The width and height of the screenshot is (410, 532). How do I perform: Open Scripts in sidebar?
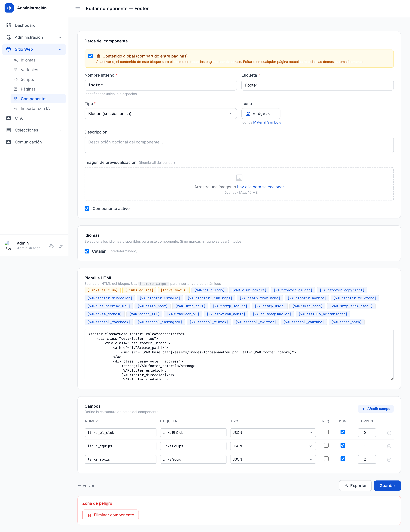coord(38,79)
